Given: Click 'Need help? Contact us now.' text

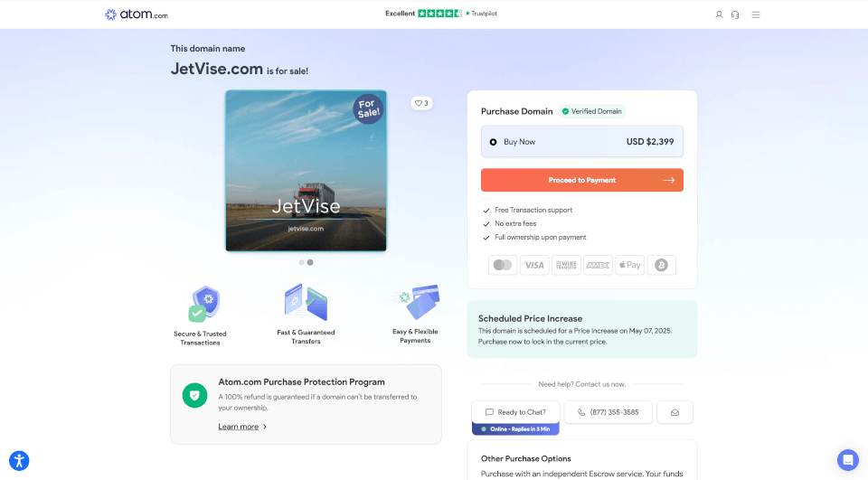Looking at the screenshot, I should coord(581,383).
